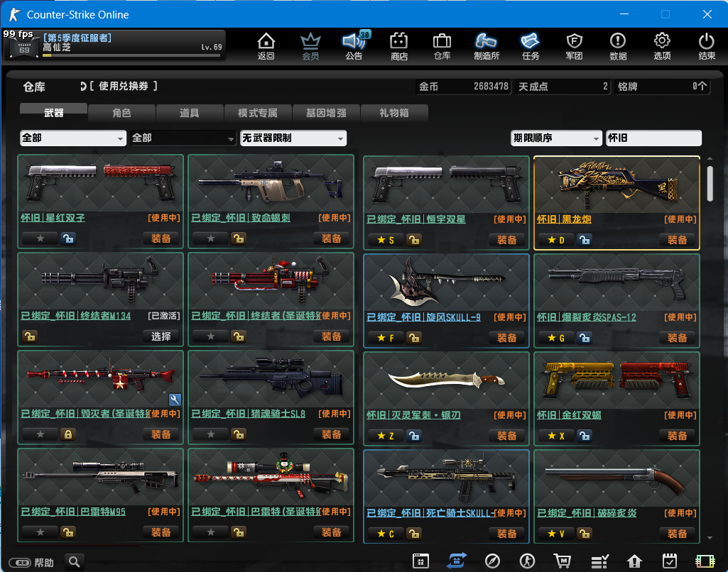Open the 公告 announcements speaker icon
The width and height of the screenshot is (728, 572).
(x=354, y=46)
